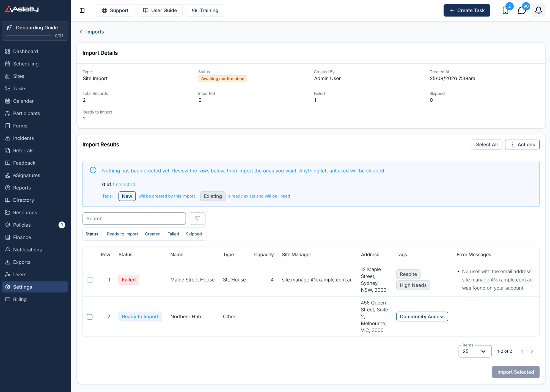Tick the checkbox for Northern Hub row
Viewport: 550px width, 392px height.
tap(90, 317)
